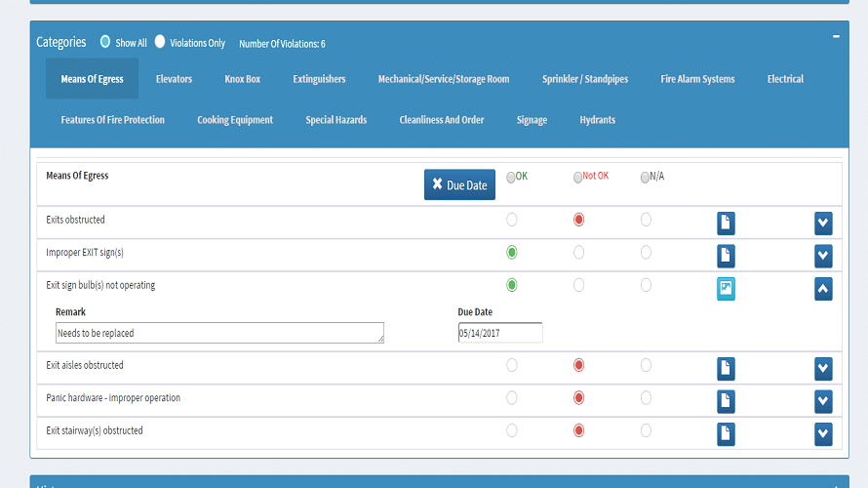Click Due Date input showing 05/14/2017
The image size is (868, 488).
[499, 333]
